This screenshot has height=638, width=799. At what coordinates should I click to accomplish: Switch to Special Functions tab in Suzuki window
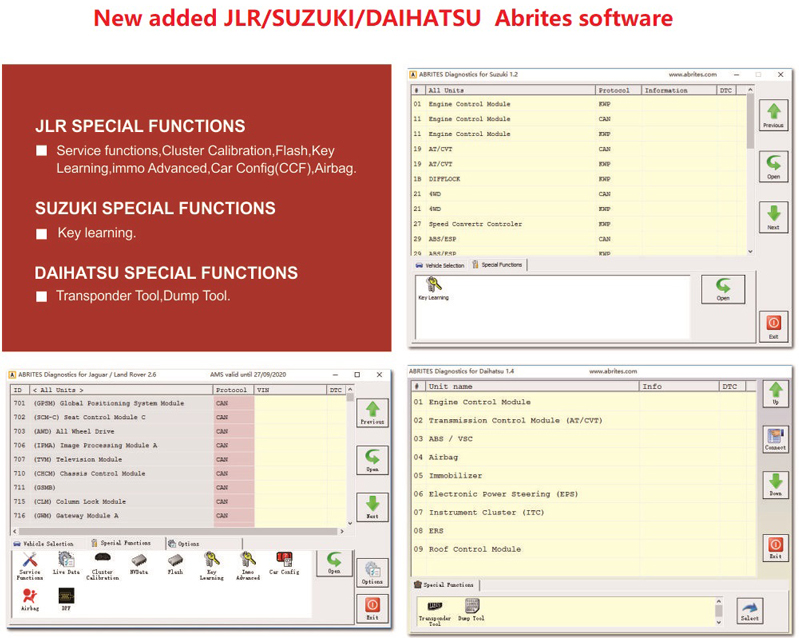pos(497,265)
